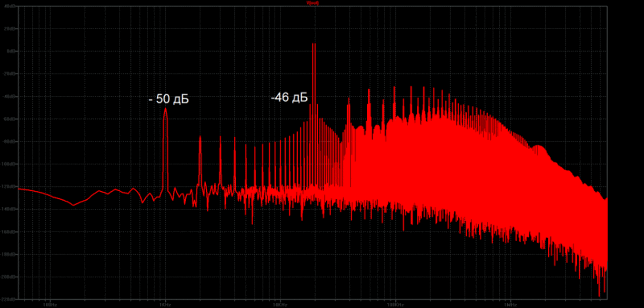Click the V(out) trace label above the plot
The height and width of the screenshot is (308, 644).
click(x=312, y=3)
